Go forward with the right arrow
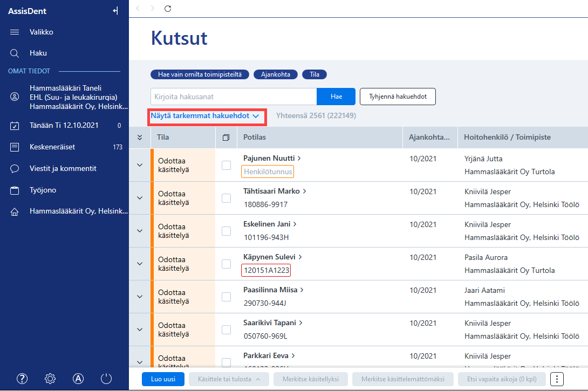Screen dimensions: 588x391 [152, 8]
